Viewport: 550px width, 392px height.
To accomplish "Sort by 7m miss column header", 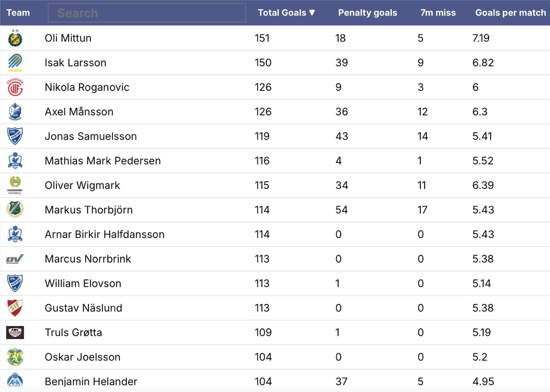I will pos(438,13).
